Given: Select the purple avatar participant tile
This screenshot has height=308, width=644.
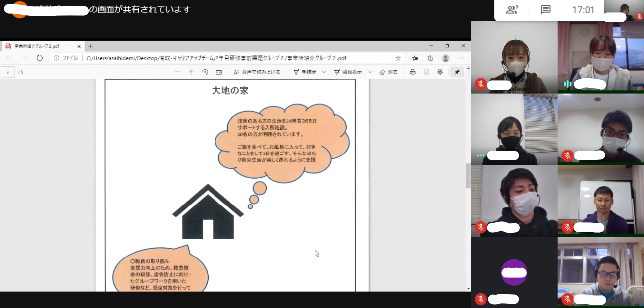Looking at the screenshot, I should click(514, 272).
